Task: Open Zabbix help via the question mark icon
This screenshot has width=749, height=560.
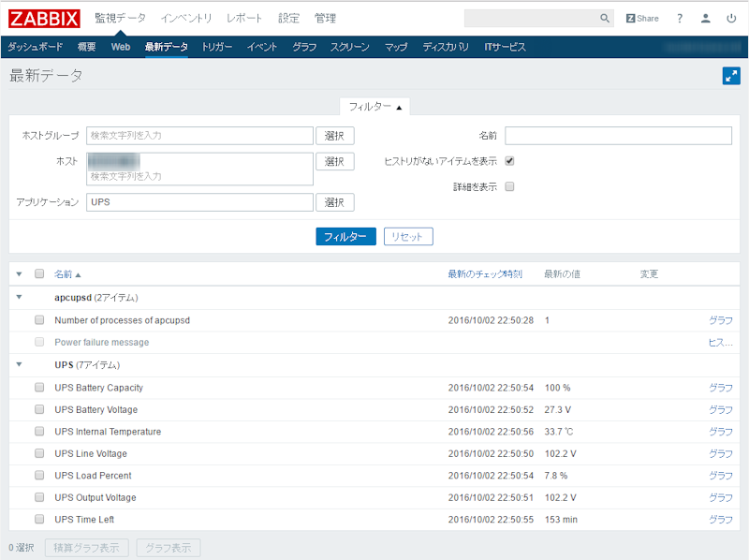Action: click(679, 17)
